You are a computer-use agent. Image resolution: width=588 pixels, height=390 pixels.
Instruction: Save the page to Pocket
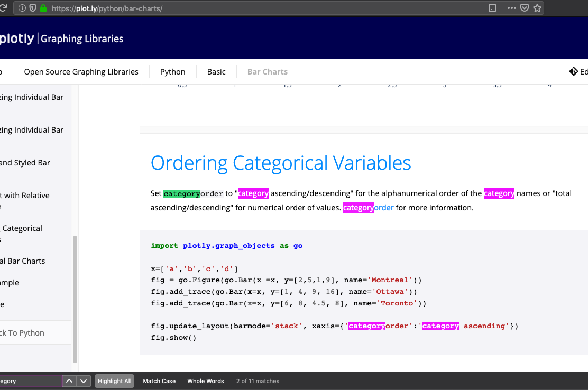point(523,8)
